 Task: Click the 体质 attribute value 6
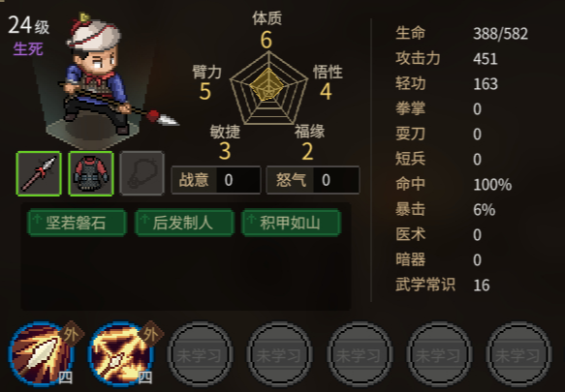(x=267, y=40)
